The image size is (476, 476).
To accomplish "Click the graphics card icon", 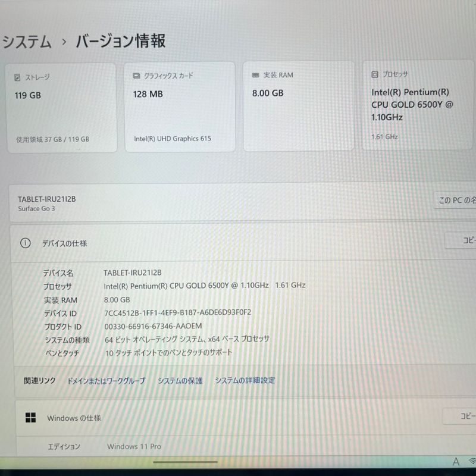I will tap(136, 76).
